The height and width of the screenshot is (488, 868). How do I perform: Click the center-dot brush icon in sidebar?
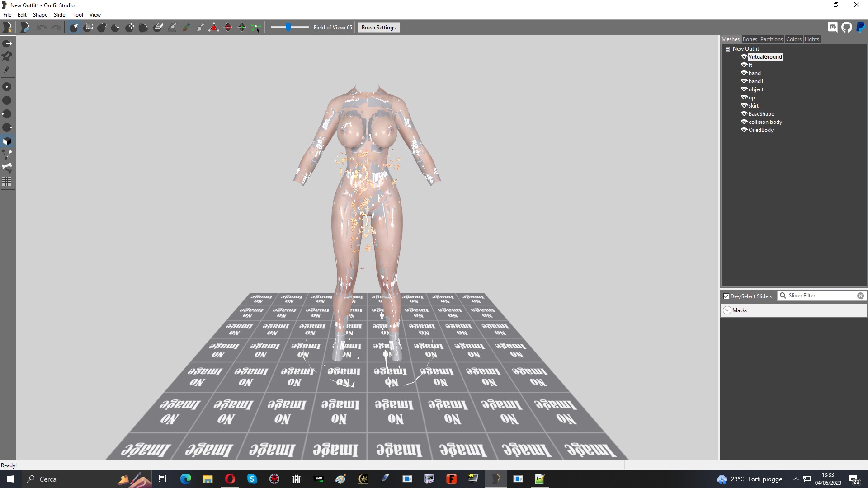[x=7, y=87]
